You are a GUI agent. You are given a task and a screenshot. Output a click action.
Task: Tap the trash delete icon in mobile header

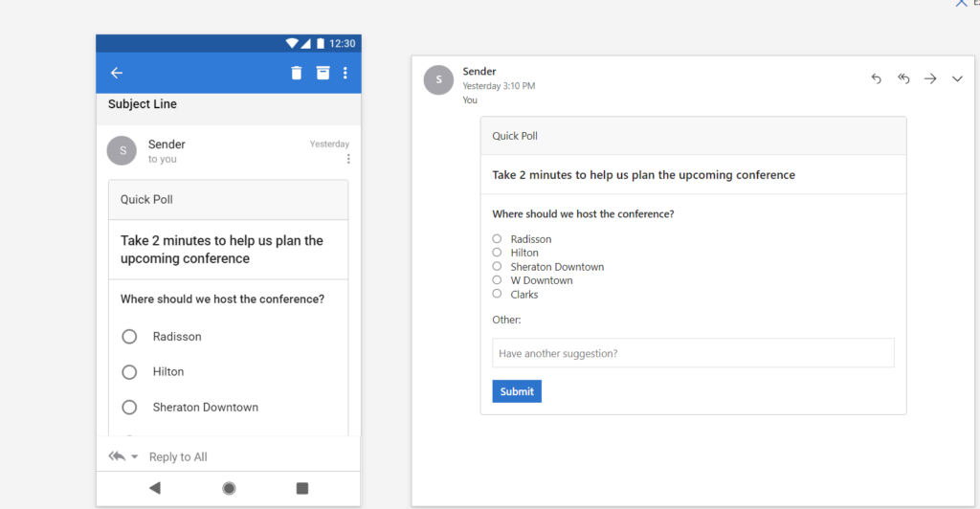(x=297, y=73)
